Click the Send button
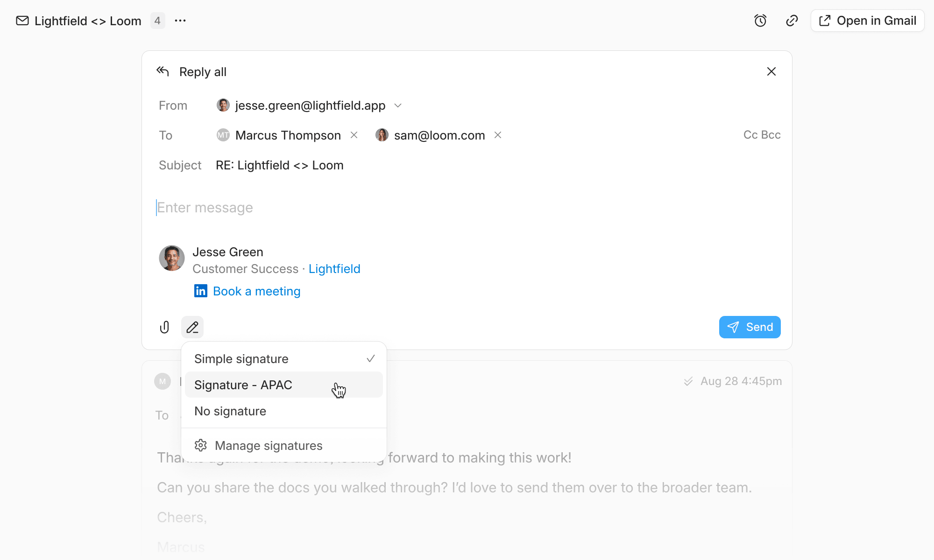The image size is (934, 560). click(x=750, y=327)
